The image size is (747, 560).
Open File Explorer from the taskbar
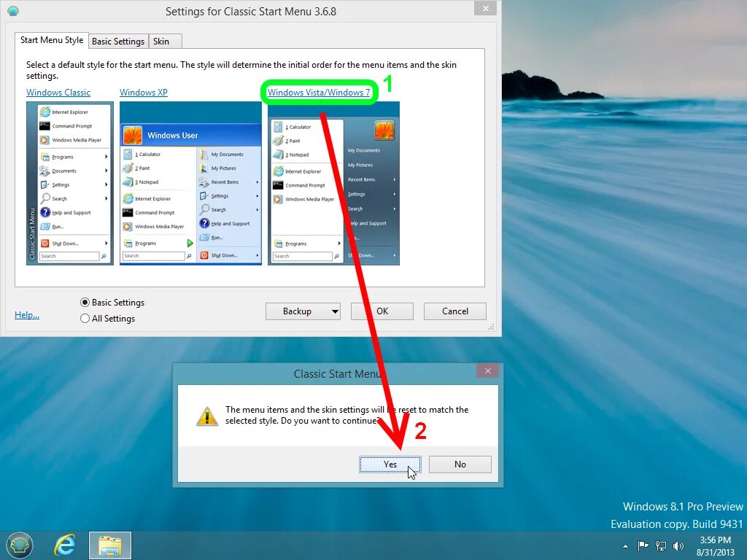[x=110, y=545]
